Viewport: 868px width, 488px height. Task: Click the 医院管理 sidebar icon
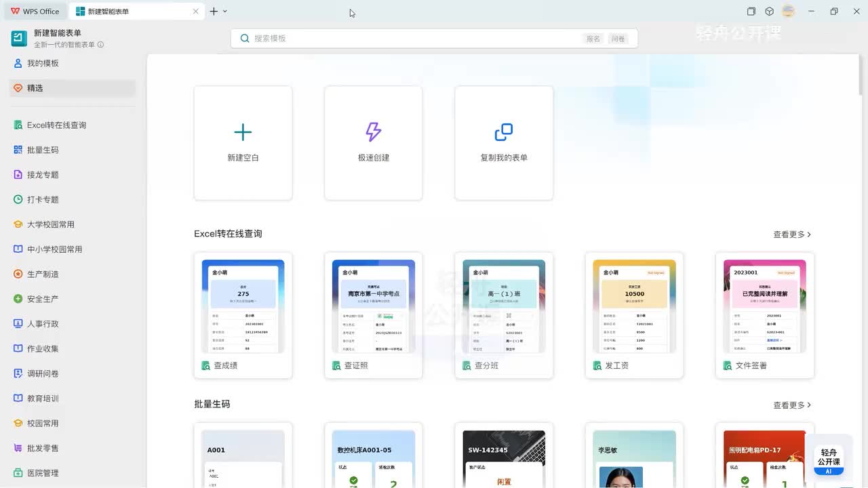(18, 473)
